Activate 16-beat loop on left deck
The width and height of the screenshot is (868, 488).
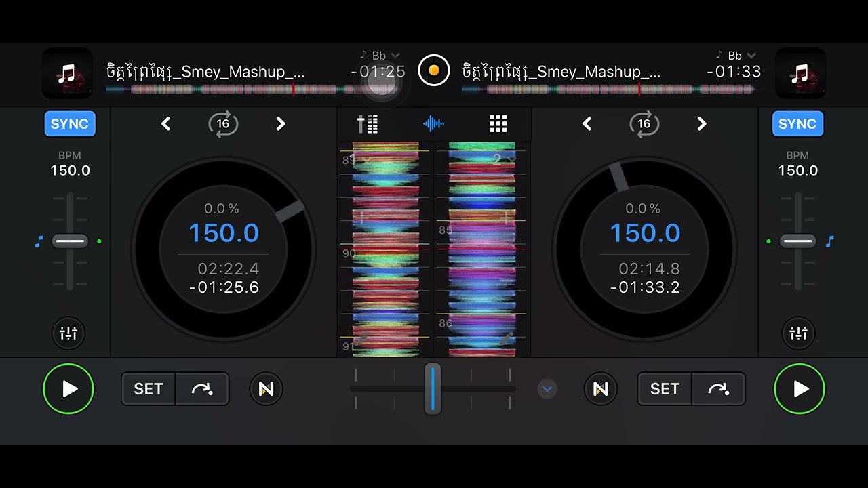click(223, 124)
